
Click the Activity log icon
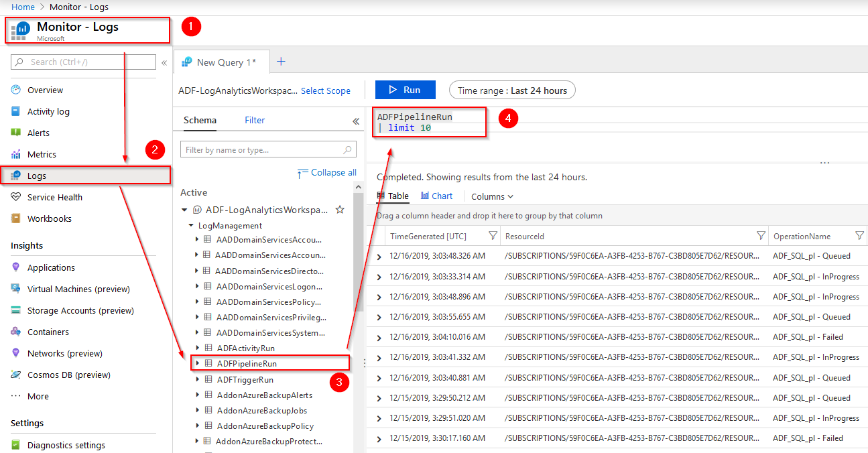16,111
